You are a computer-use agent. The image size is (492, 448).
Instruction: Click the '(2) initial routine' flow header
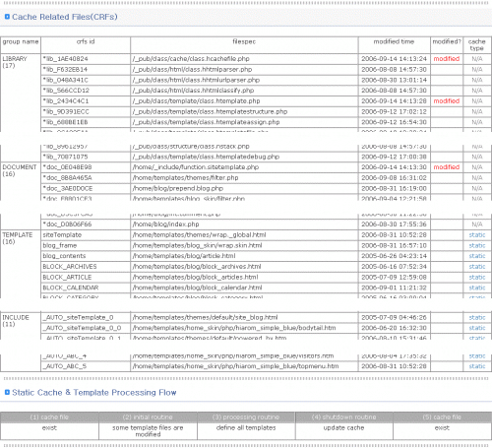point(148,417)
